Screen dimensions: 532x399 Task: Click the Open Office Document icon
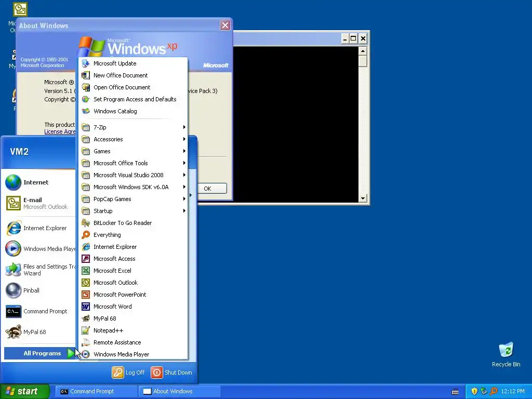click(x=86, y=87)
